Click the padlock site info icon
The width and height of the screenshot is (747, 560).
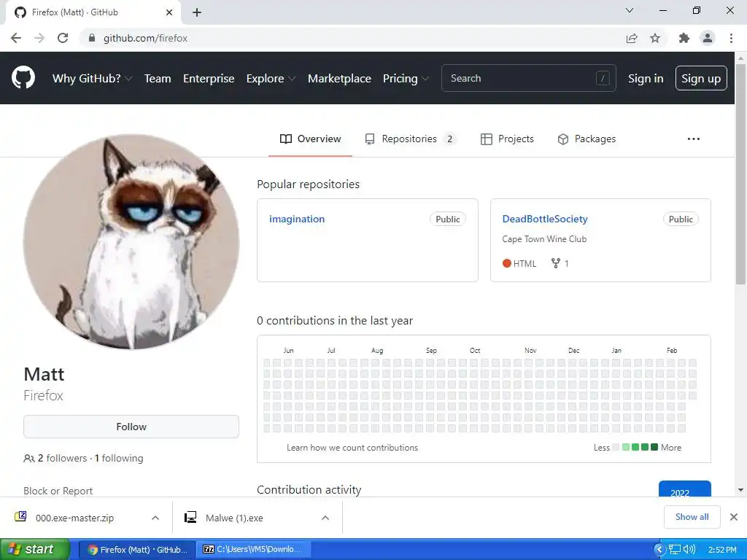tap(92, 38)
